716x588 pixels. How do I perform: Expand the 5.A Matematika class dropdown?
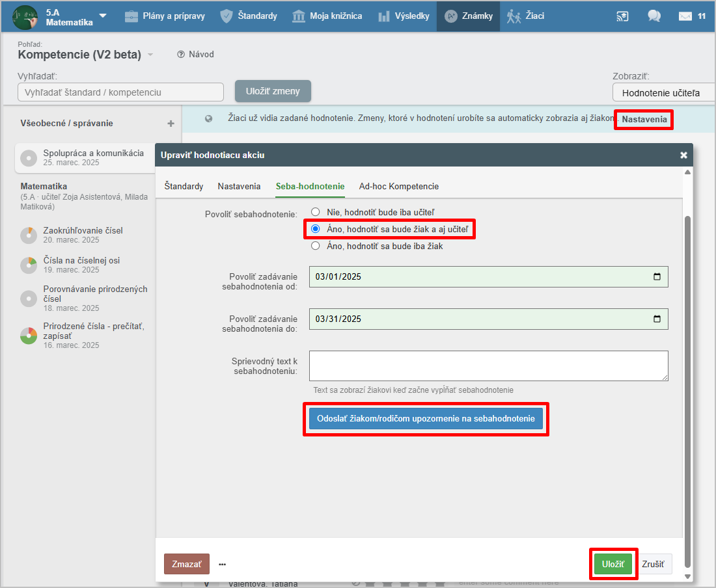point(103,16)
